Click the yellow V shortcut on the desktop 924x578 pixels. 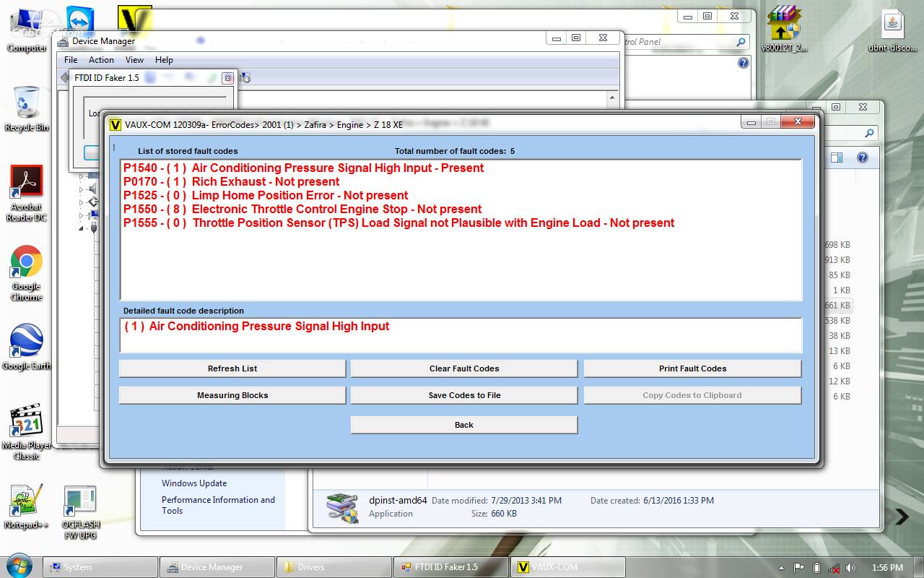[x=134, y=20]
